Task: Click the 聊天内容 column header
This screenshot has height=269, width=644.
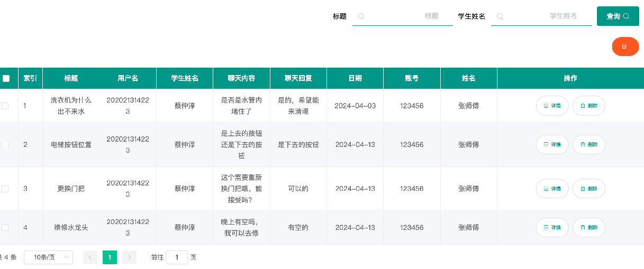Action: 241,78
